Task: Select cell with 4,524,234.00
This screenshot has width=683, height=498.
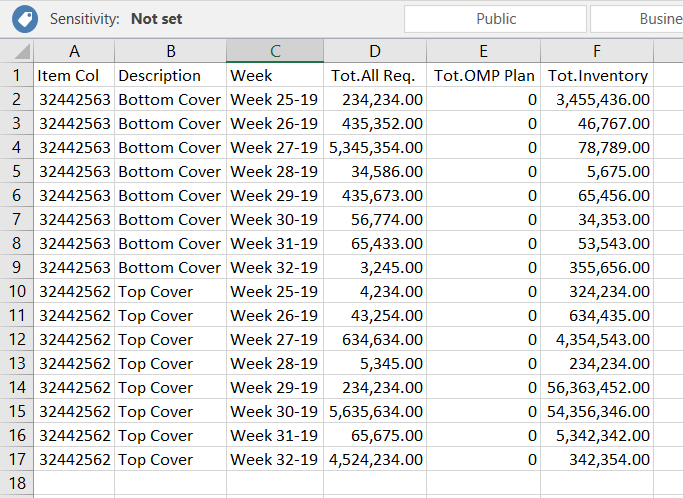Action: [x=375, y=459]
